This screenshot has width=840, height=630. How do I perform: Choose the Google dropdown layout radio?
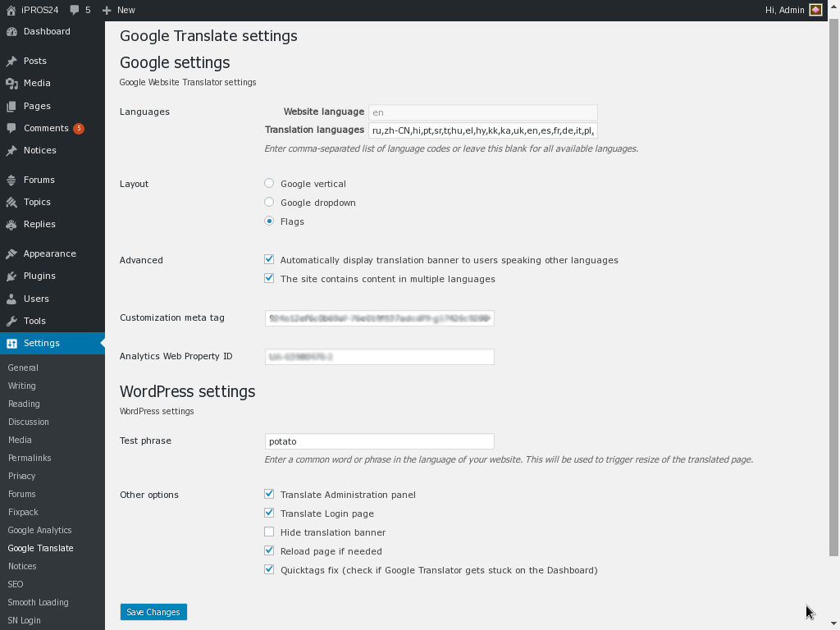point(269,203)
